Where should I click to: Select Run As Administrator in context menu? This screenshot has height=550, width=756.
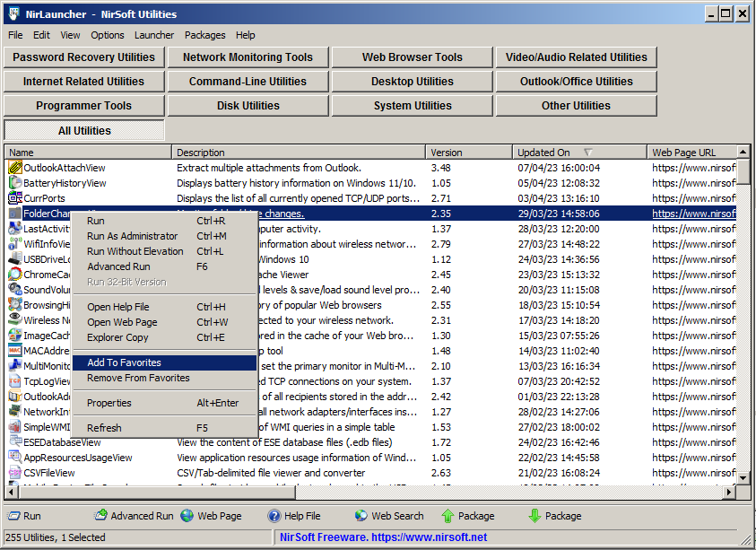click(x=164, y=236)
